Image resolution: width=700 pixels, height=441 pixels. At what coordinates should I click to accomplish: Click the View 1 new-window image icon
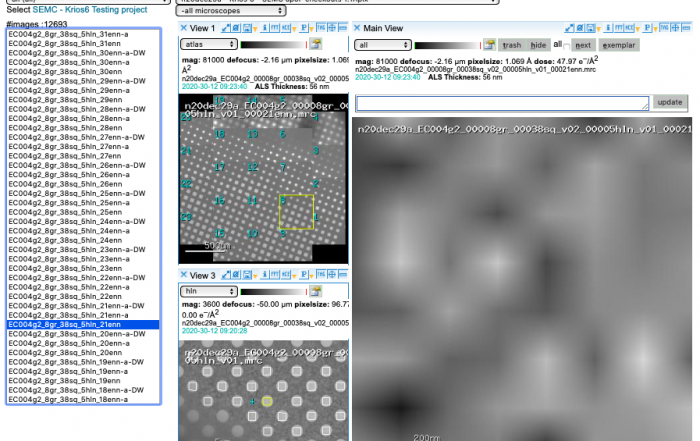tap(236, 28)
